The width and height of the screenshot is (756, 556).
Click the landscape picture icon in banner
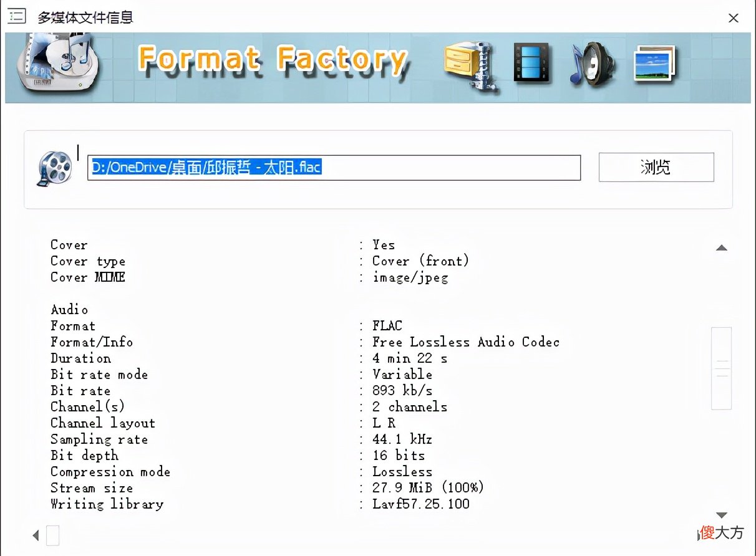655,64
